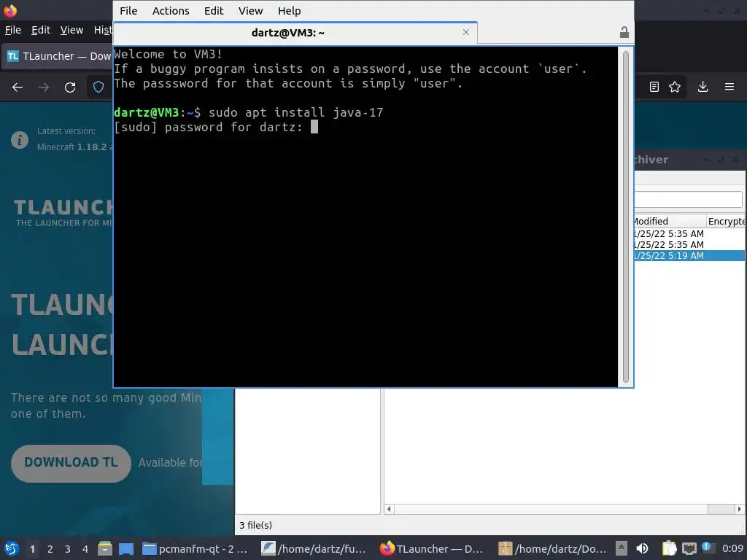Click the Firefox tracking protection shield
This screenshot has height=560, width=747.
[x=98, y=87]
